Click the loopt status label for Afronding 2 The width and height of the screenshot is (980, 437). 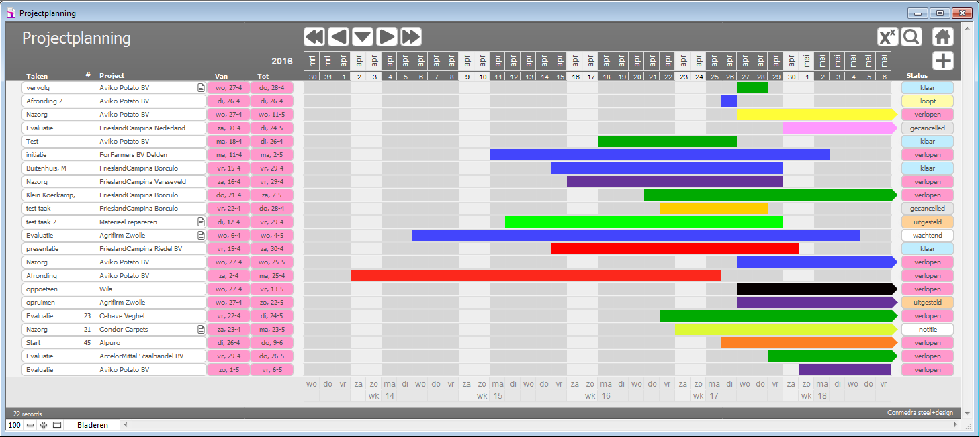(928, 101)
